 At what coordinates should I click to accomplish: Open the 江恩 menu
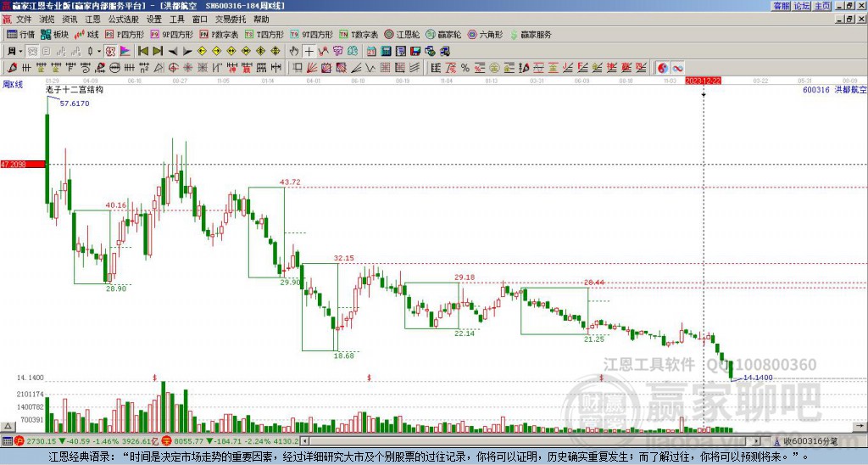[x=92, y=20]
